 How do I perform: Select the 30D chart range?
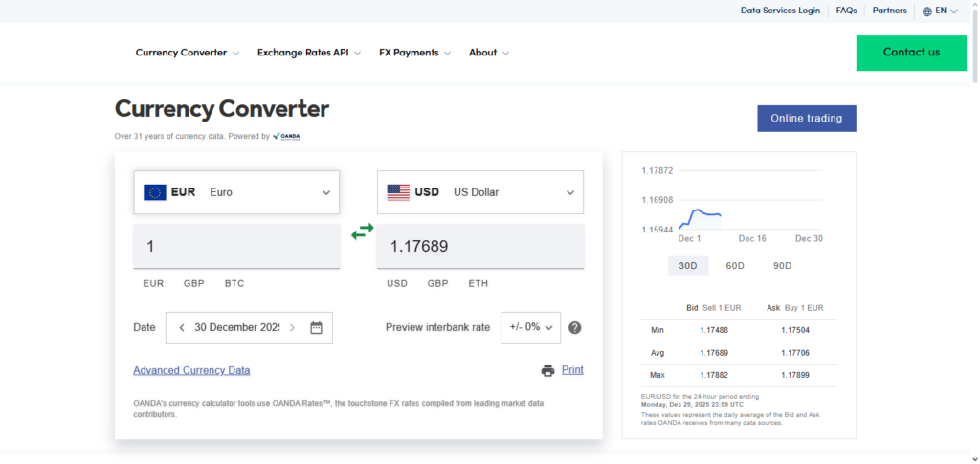click(x=687, y=266)
